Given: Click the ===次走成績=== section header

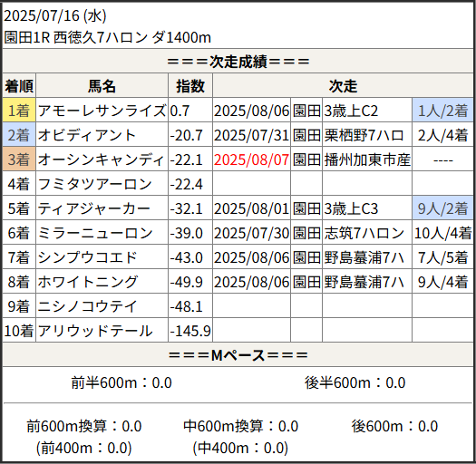Looking at the screenshot, I should pyautogui.click(x=238, y=61).
